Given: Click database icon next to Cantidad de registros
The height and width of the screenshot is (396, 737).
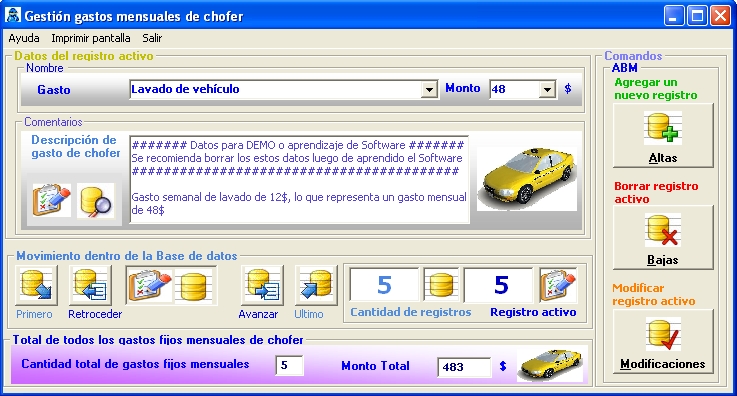Looking at the screenshot, I should coord(441,285).
